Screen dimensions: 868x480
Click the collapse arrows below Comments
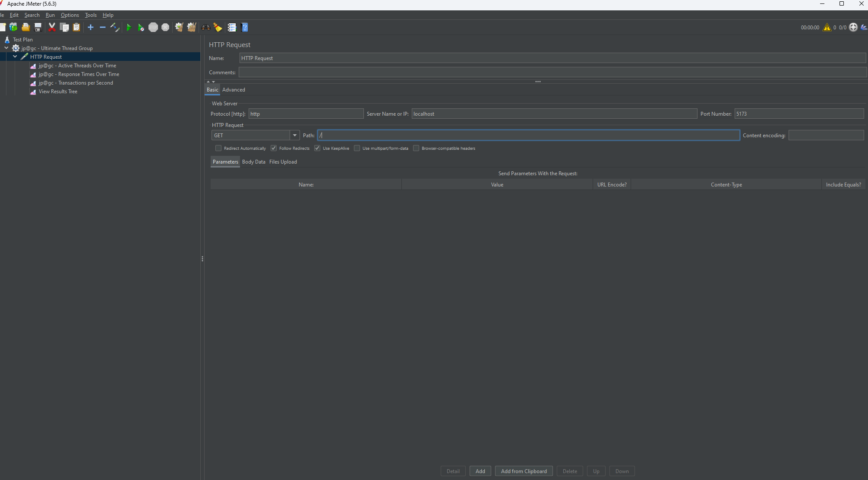(211, 81)
